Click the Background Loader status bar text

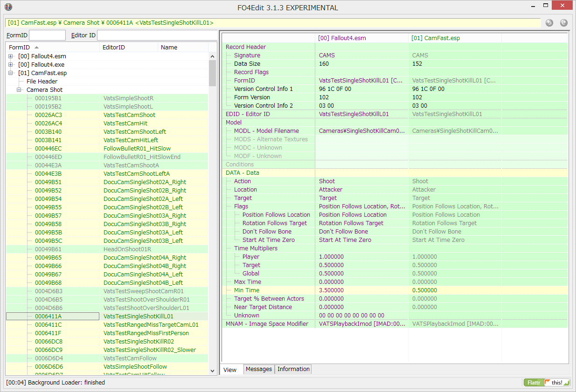[x=56, y=383]
